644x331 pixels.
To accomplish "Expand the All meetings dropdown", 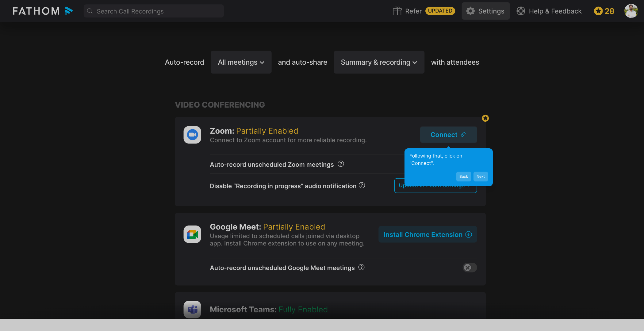I will 241,62.
